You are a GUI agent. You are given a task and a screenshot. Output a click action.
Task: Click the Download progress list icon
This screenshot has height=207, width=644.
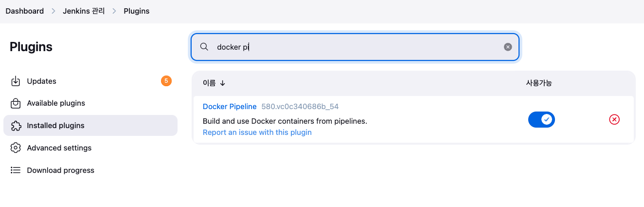click(16, 170)
